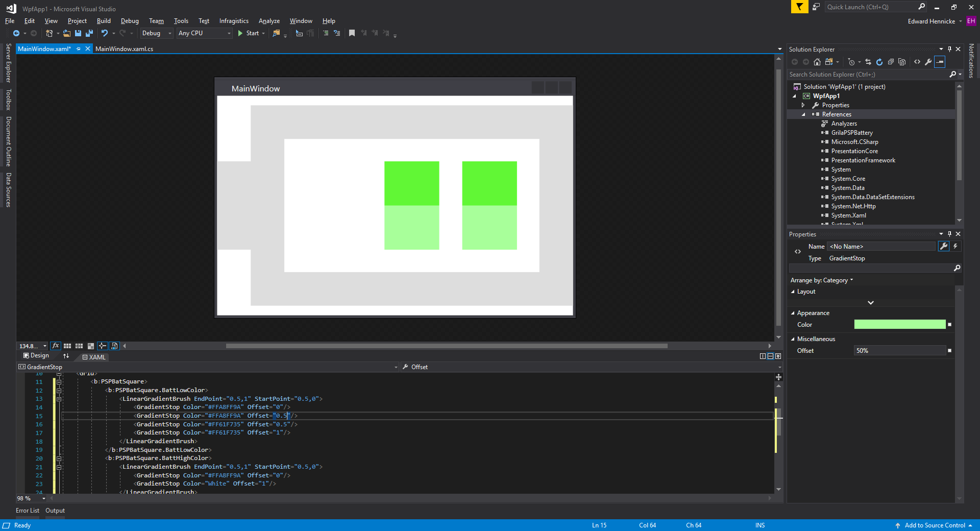Open the Any CPU platform dropdown
This screenshot has height=531, width=980.
pos(205,33)
